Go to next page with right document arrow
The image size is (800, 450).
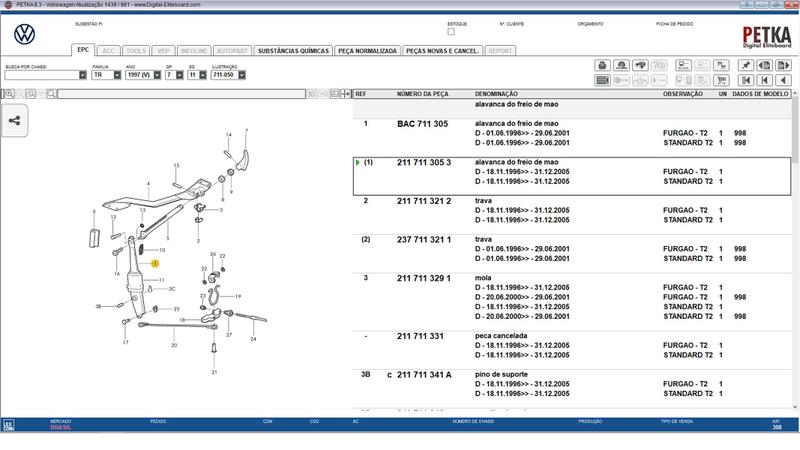point(783,65)
